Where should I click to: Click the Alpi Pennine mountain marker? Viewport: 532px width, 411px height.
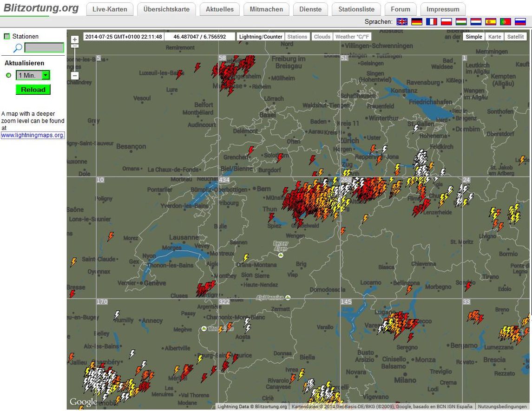(288, 297)
